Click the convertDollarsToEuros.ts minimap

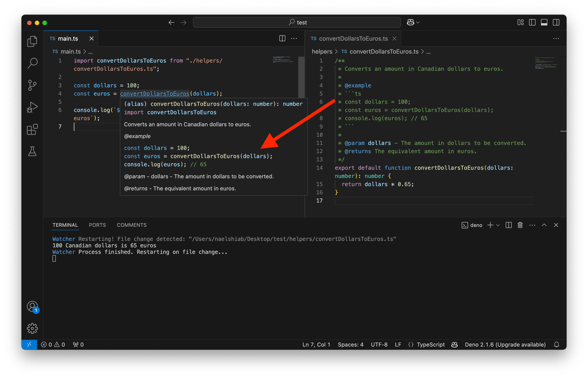coord(546,63)
